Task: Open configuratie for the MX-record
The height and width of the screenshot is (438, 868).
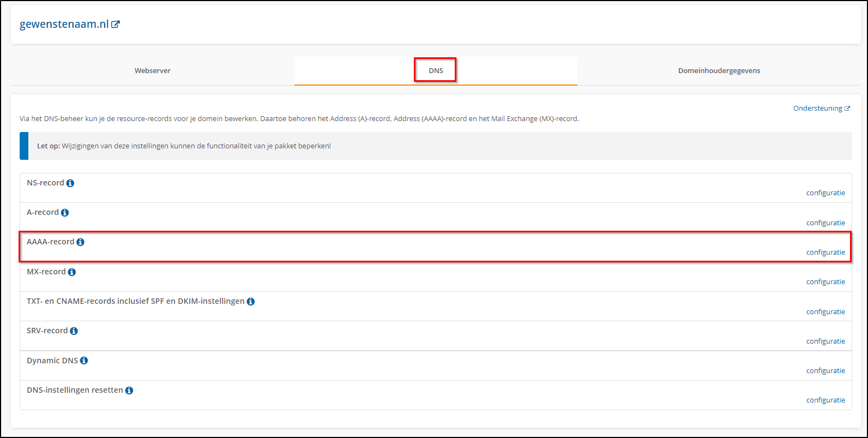Action: click(x=825, y=282)
